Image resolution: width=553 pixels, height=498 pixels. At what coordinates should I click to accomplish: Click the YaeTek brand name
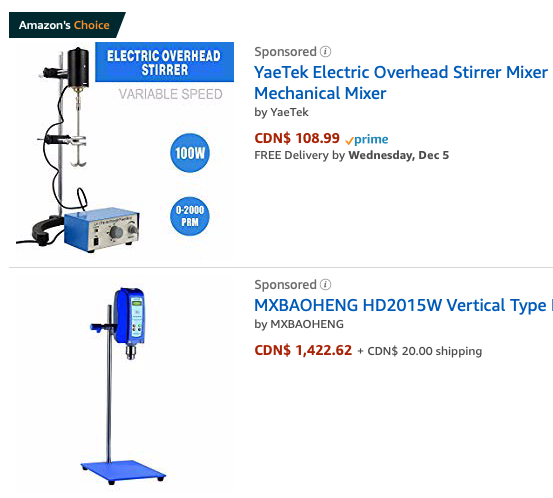[289, 113]
